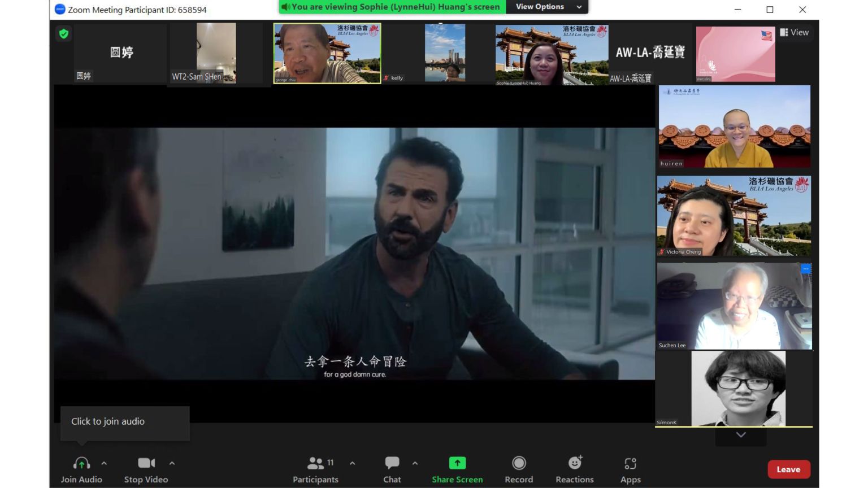The width and height of the screenshot is (868, 488).
Task: Stop video using the camera icon
Action: click(146, 463)
